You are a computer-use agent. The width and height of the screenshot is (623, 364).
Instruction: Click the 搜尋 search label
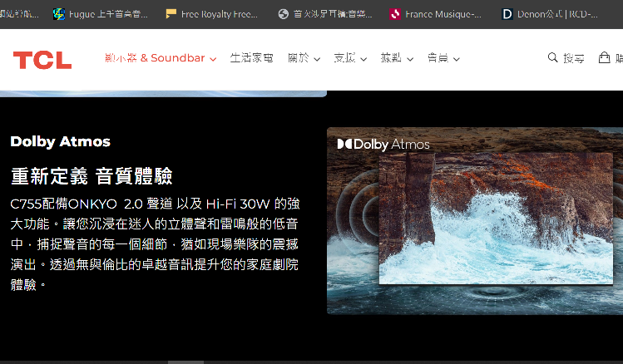tap(574, 58)
